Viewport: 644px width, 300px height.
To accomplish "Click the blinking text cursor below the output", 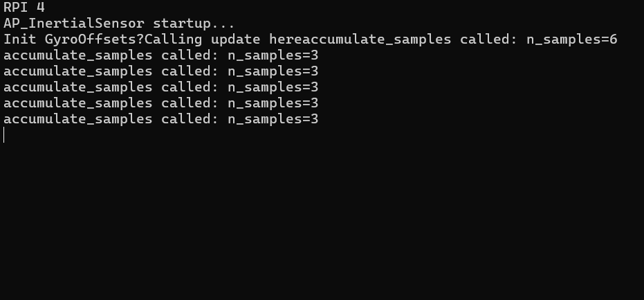I will (4, 135).
